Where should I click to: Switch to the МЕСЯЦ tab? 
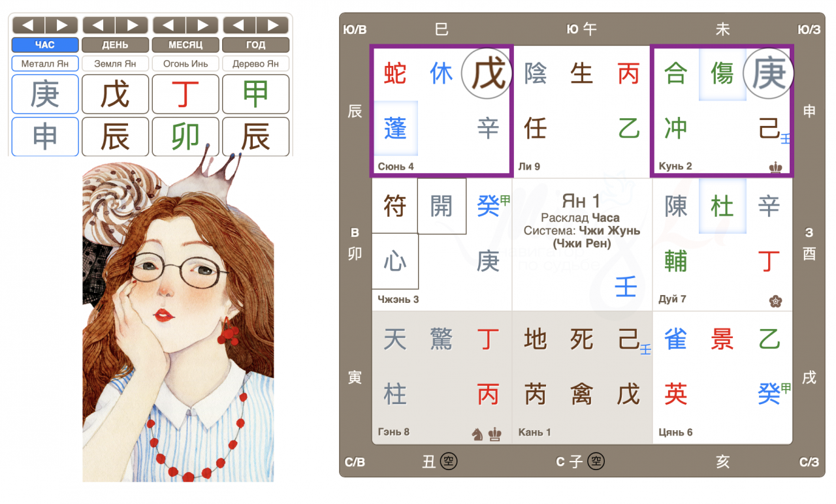point(185,45)
